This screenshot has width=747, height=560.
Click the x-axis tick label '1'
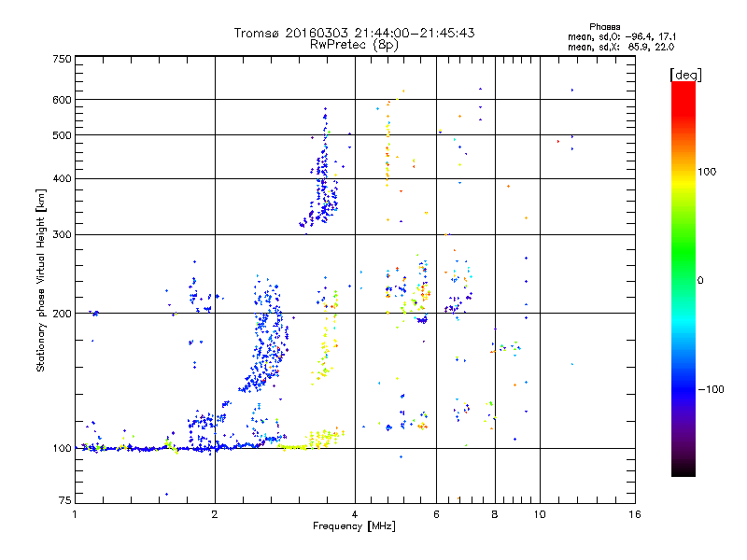pos(75,514)
